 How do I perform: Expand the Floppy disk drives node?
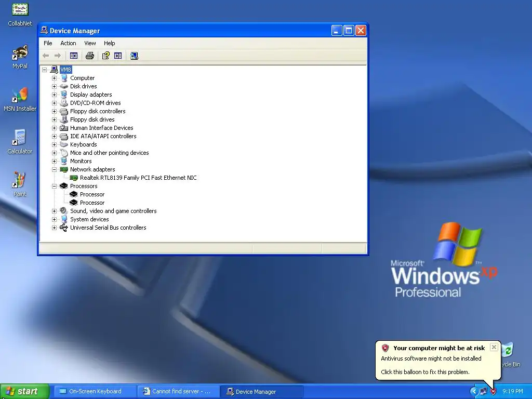[54, 119]
